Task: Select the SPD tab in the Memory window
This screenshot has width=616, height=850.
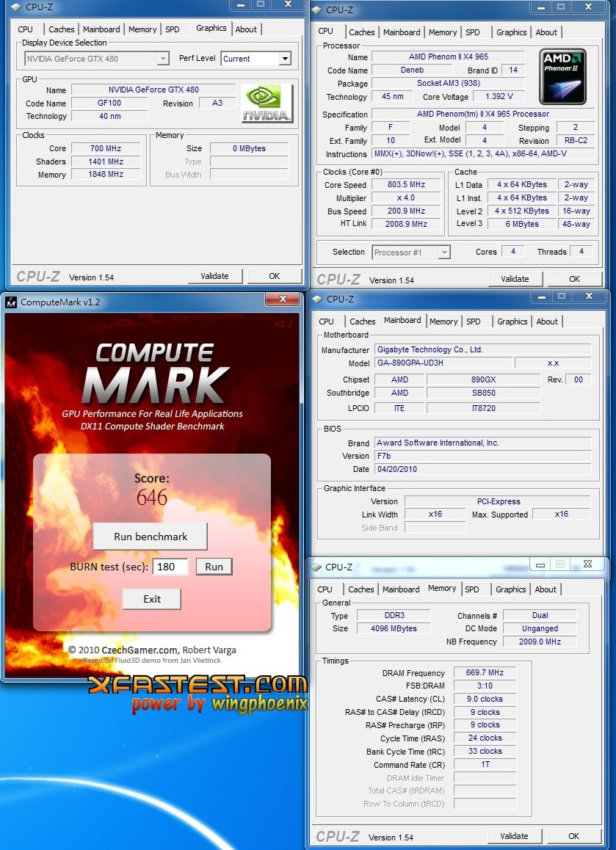Action: 472,589
